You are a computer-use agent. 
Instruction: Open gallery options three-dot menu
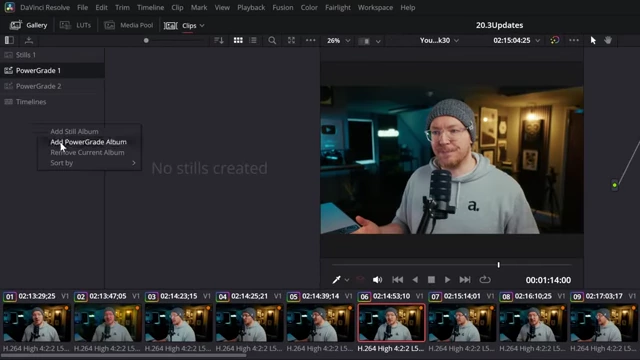pos(311,40)
